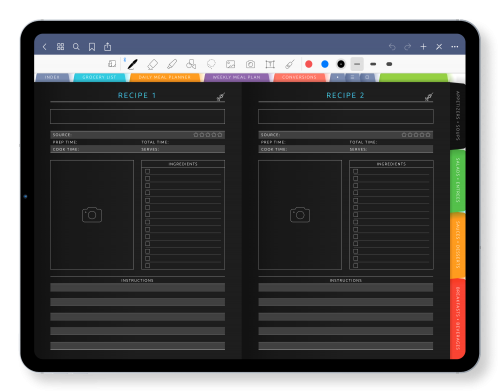Open the Breakfasts + Beverages side tab
The height and width of the screenshot is (392, 500).
pyautogui.click(x=458, y=318)
